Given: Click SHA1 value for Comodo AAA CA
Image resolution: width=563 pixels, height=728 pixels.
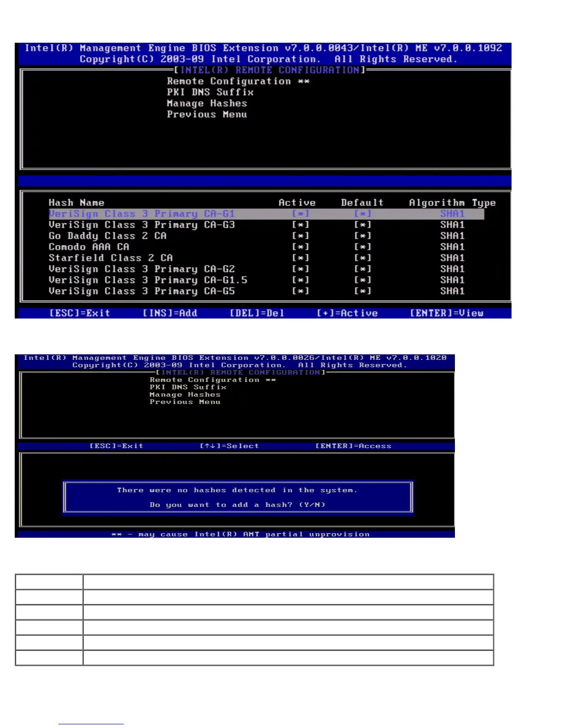Looking at the screenshot, I should tap(453, 247).
